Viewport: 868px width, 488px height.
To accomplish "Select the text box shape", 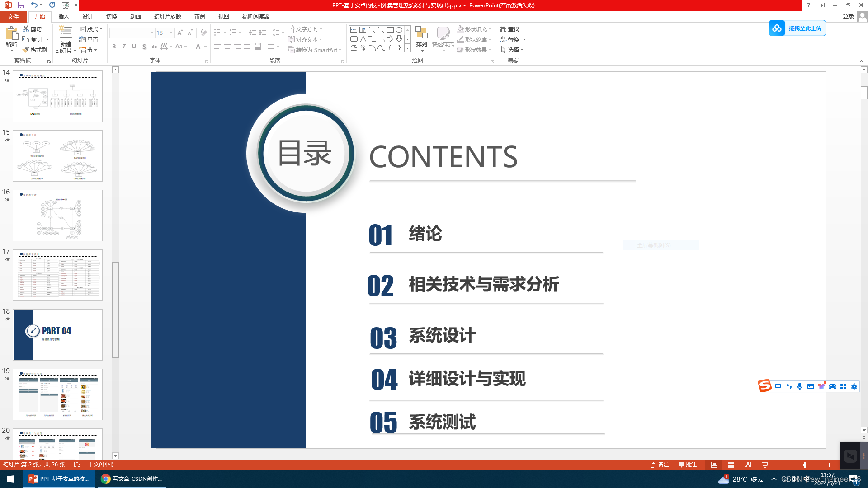I will 354,29.
